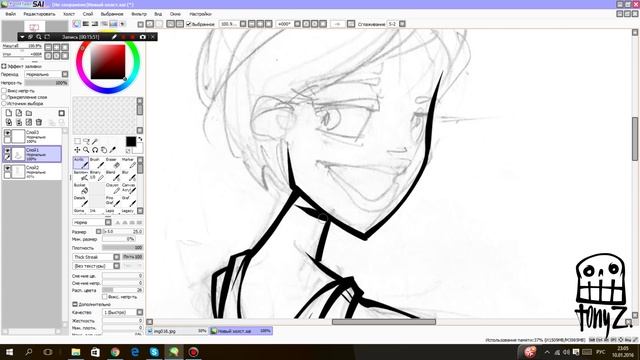Image resolution: width=640 pixels, height=360 pixels.
Task: Select the Слой3 layer row
Action: (32, 136)
